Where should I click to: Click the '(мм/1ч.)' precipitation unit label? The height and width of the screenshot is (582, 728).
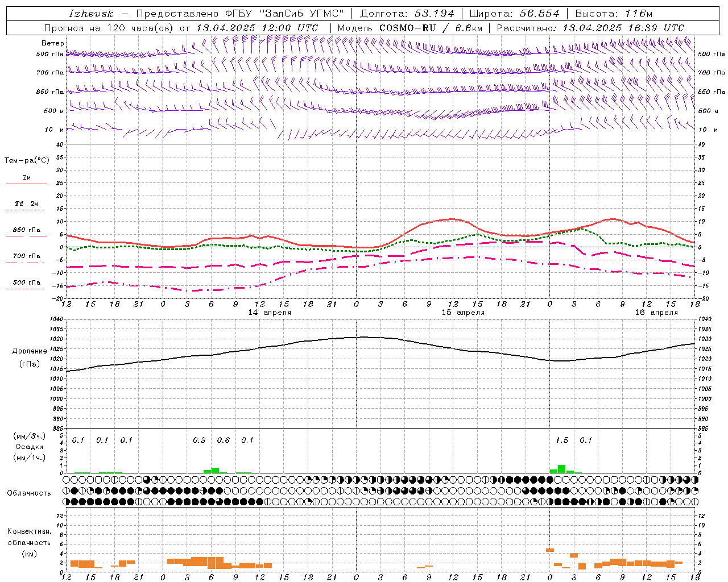click(x=30, y=458)
